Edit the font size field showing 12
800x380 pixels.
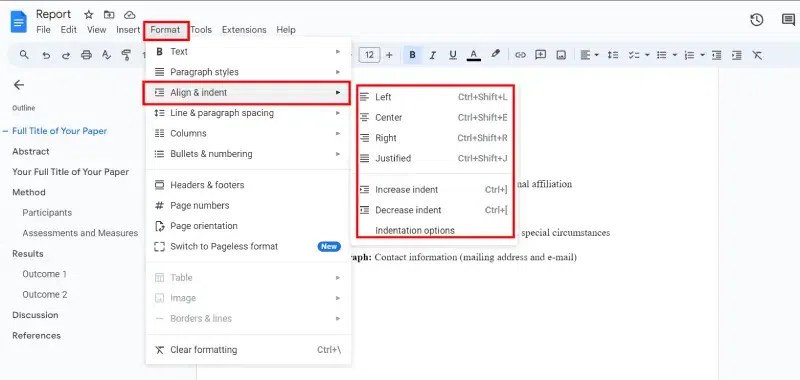click(x=369, y=55)
